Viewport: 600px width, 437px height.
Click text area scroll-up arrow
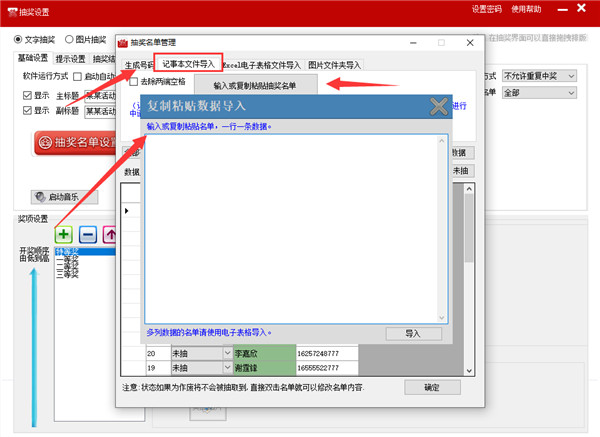tap(442, 141)
